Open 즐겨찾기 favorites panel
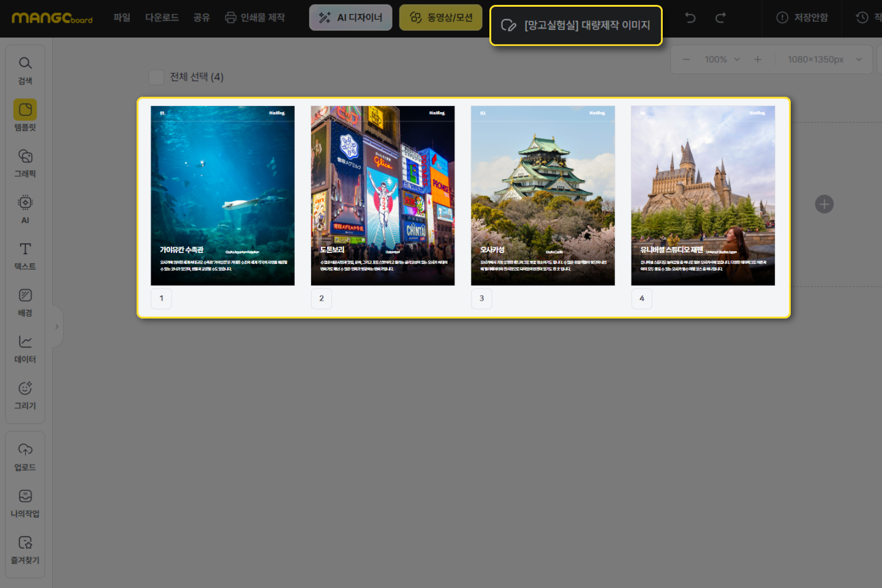This screenshot has height=588, width=882. tap(25, 550)
